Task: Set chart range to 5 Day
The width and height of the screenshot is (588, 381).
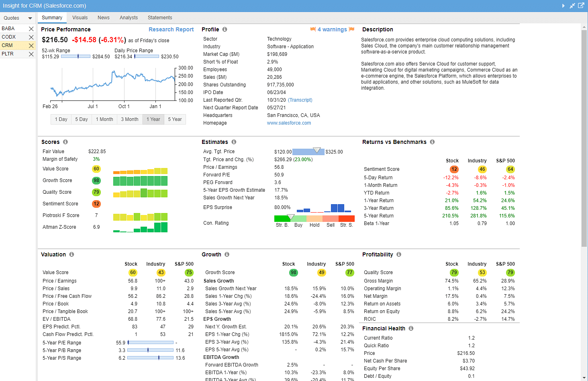Action: click(x=82, y=119)
